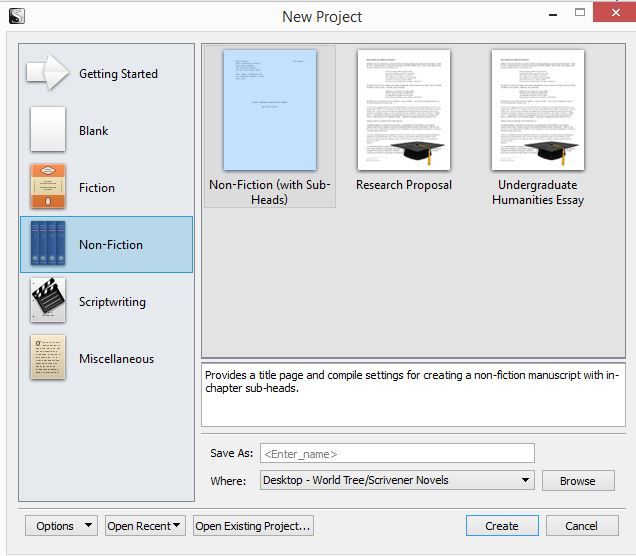Image resolution: width=636 pixels, height=556 pixels.
Task: Select Undergraduate Humanities Essay template thumbnail
Action: tap(538, 110)
